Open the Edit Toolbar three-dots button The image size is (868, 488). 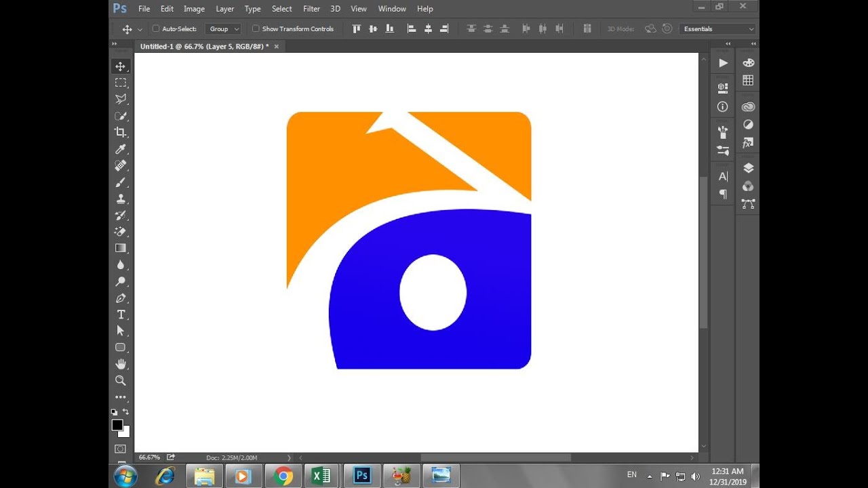[121, 397]
